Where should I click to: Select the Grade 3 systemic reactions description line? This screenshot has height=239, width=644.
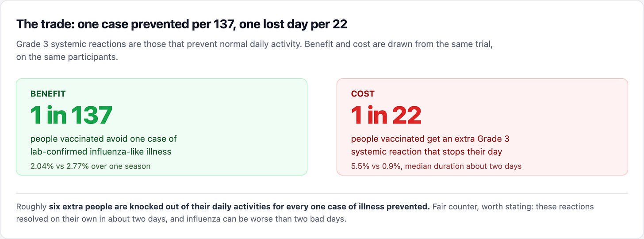pyautogui.click(x=254, y=45)
